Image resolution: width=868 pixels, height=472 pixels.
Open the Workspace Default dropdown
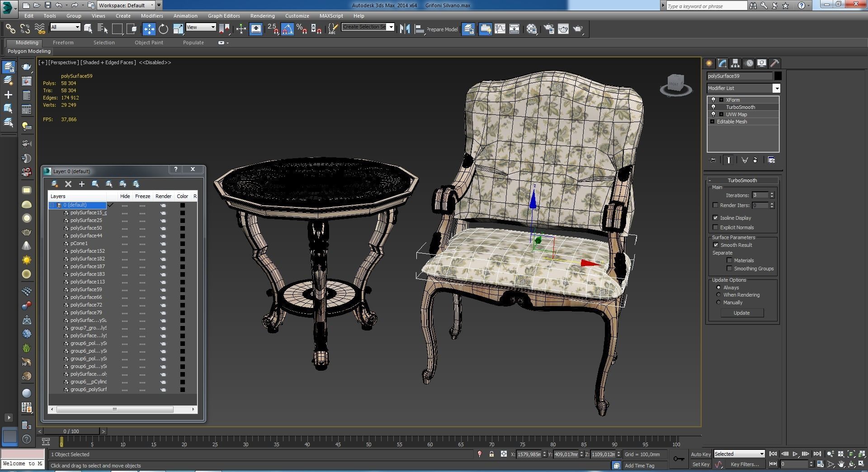point(152,5)
